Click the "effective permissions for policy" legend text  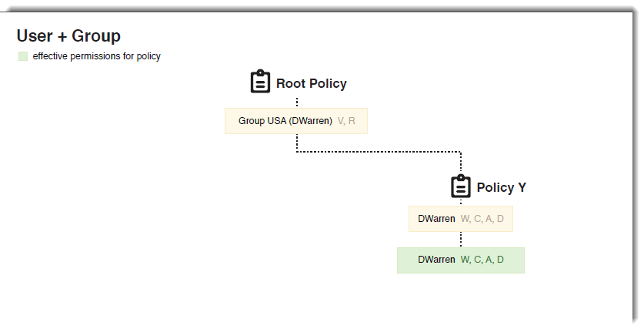pyautogui.click(x=96, y=56)
